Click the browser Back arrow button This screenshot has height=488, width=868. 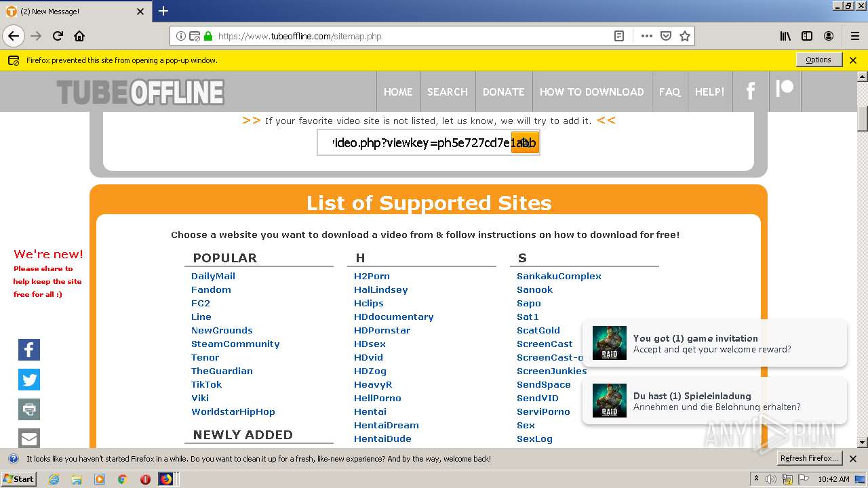click(x=14, y=36)
